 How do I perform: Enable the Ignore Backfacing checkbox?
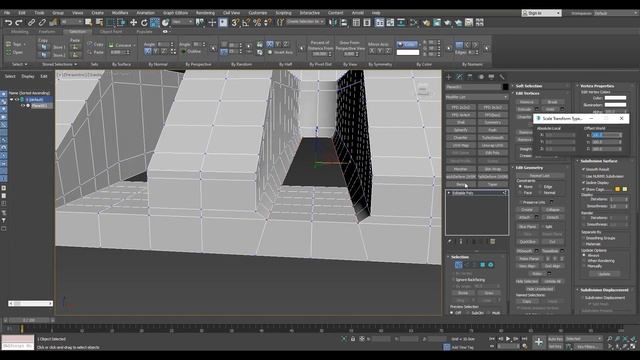click(453, 280)
